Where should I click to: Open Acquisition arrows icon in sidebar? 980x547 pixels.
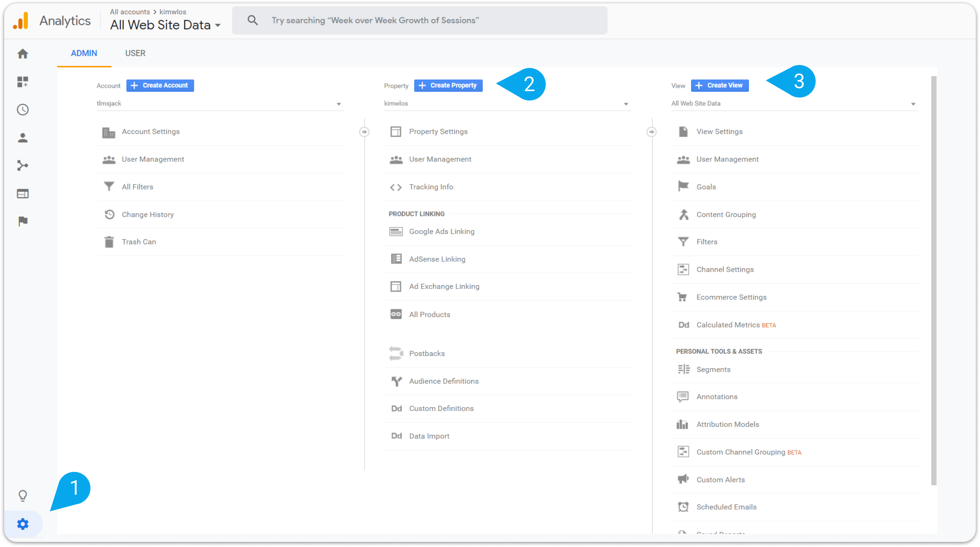click(x=23, y=166)
